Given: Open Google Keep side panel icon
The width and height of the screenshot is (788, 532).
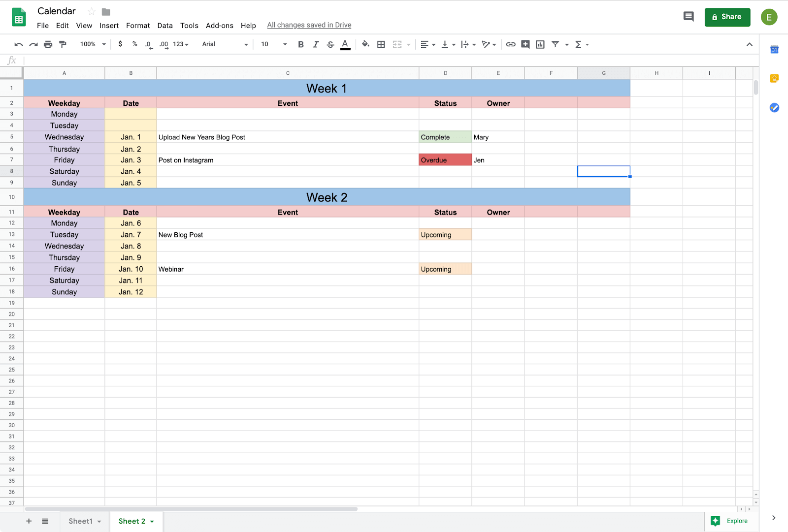Looking at the screenshot, I should 774,78.
